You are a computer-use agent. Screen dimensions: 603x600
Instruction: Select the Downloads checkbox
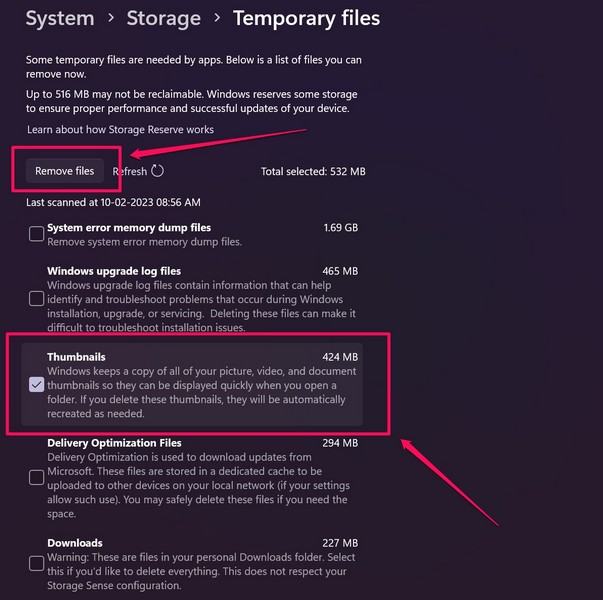point(36,571)
